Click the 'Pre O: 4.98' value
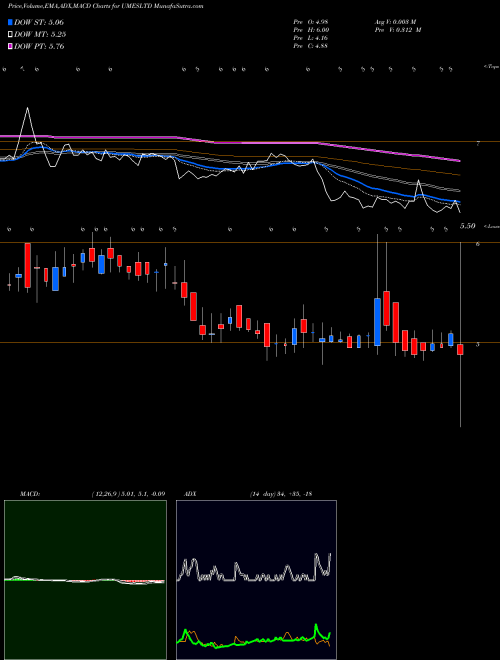Viewport: 500px width, 660px height. coord(311,22)
